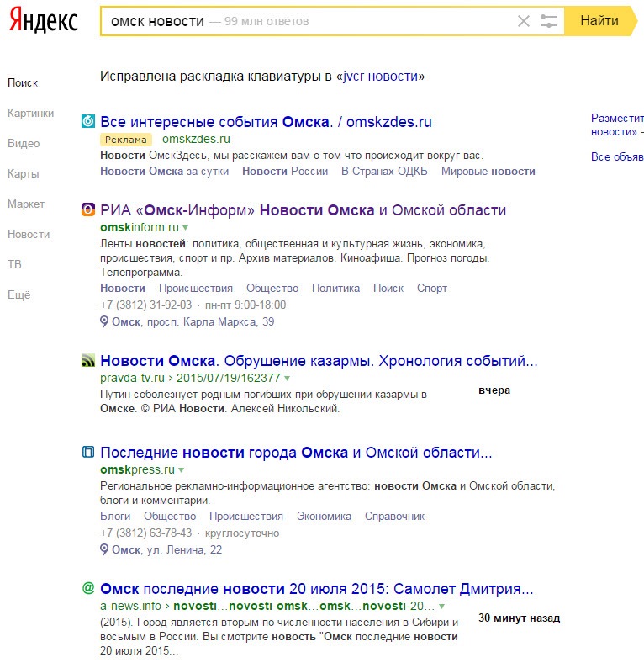Open Омск-Информ Новости sitelink
644x668 pixels.
click(x=123, y=288)
